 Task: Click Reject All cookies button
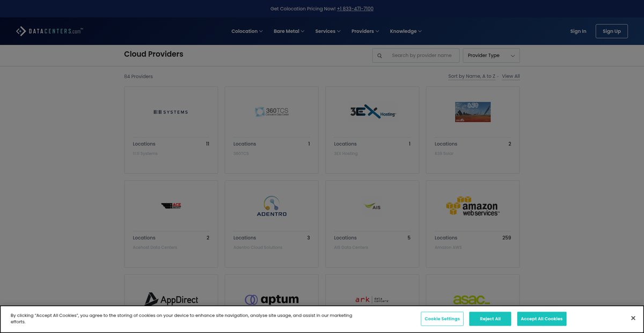490,319
